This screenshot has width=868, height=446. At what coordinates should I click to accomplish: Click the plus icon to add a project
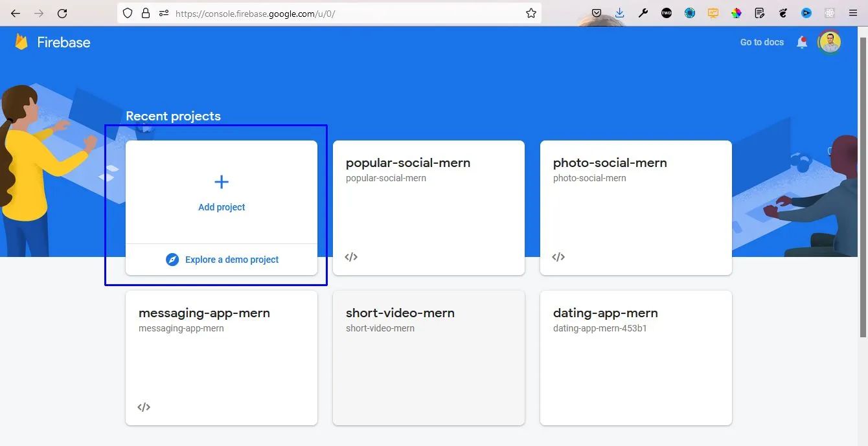click(x=222, y=182)
